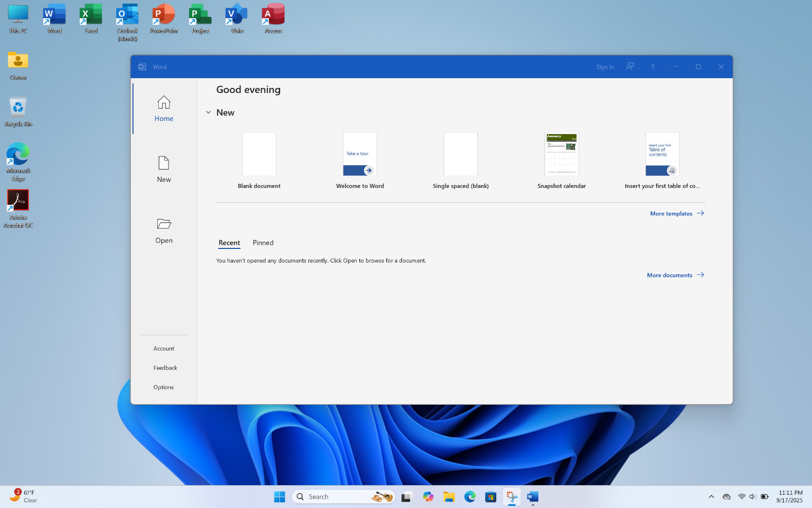Open the PowerPoint desktop shortcut
This screenshot has width=812, height=508.
coord(164,19)
